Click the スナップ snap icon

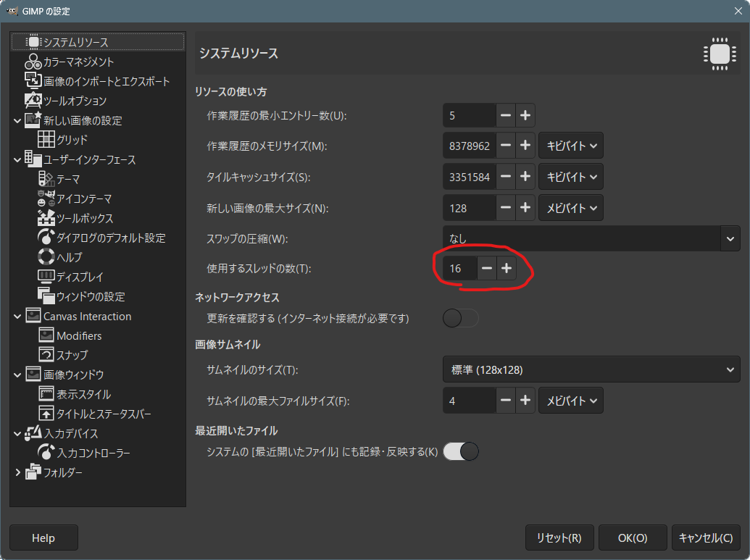pyautogui.click(x=46, y=355)
